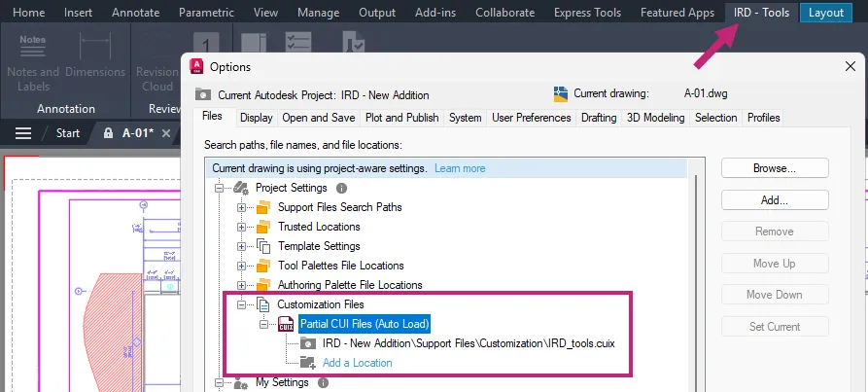Switch to the Display tab
Image resolution: width=868 pixels, height=392 pixels.
point(256,118)
